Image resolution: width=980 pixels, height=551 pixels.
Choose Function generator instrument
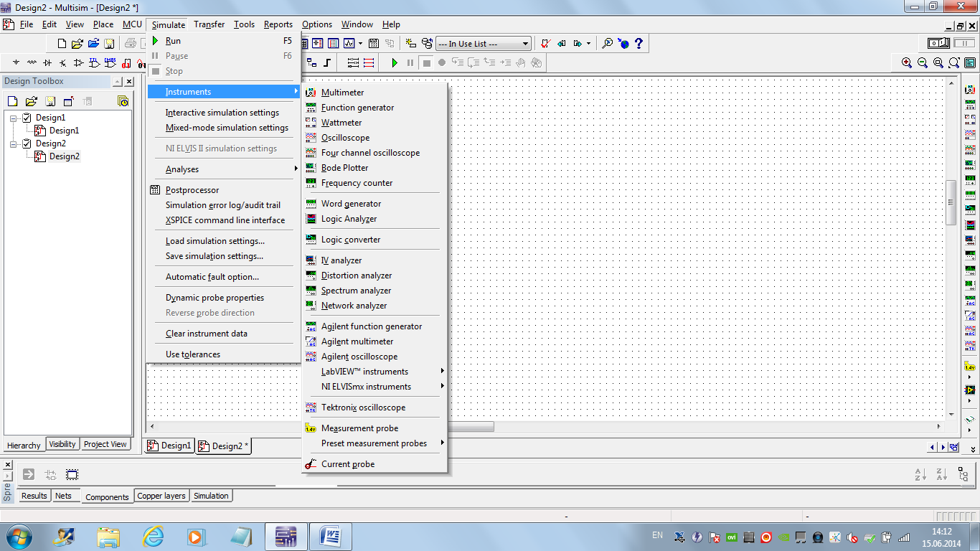pyautogui.click(x=374, y=108)
